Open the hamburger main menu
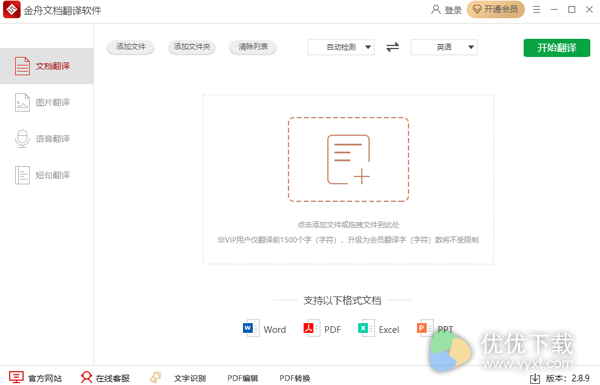Viewport: 600px width, 385px height. click(x=536, y=10)
